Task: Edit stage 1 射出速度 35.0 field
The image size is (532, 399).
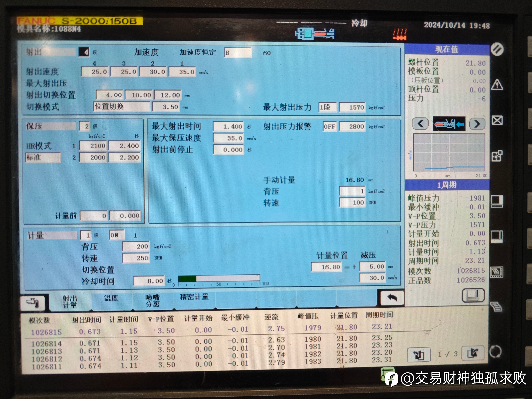Action: (182, 72)
